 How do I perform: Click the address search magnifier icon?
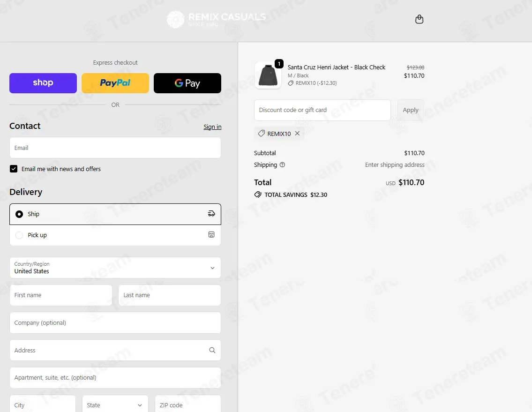click(212, 350)
